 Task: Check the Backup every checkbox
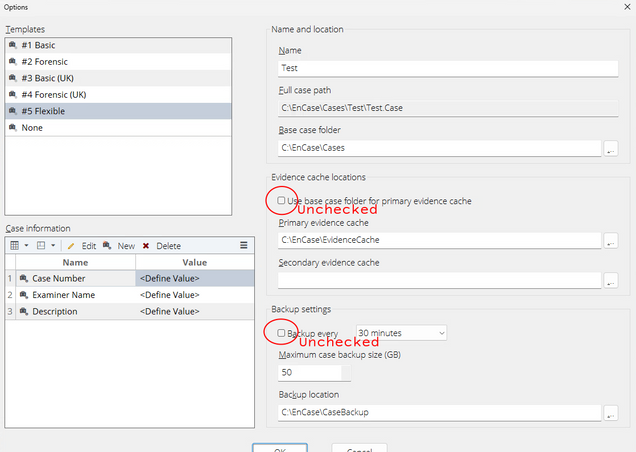click(x=281, y=333)
